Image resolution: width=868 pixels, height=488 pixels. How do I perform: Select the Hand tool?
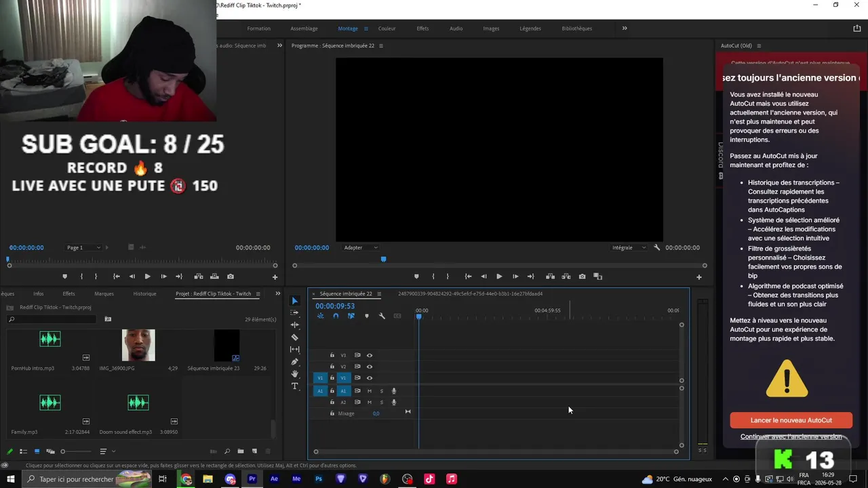[x=294, y=373]
